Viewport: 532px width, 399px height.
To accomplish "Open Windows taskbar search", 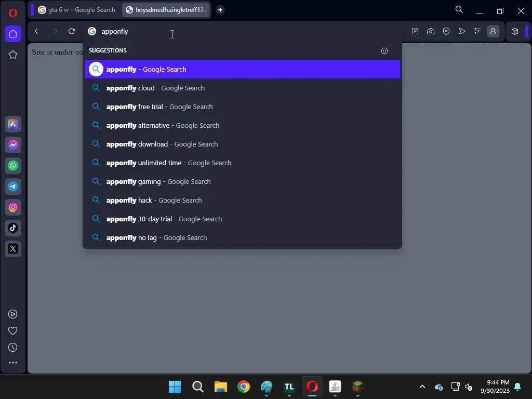I will point(198,387).
